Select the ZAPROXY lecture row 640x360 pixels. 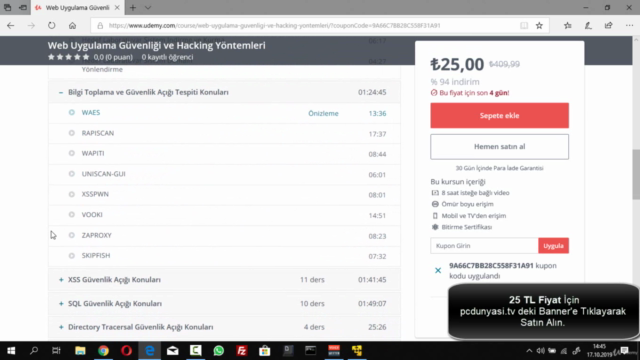click(224, 236)
